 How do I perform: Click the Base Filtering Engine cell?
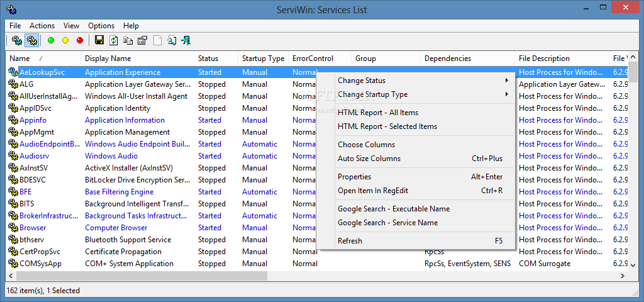119,191
